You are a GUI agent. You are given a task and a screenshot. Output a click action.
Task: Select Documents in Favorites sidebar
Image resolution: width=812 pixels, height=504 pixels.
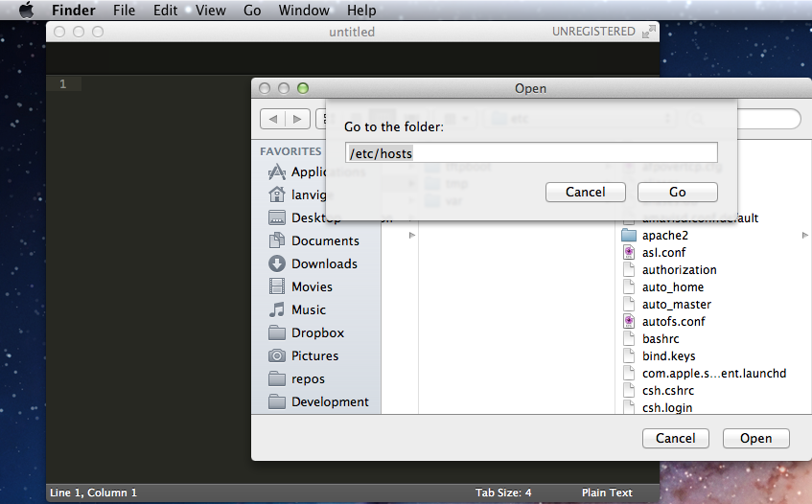click(313, 241)
